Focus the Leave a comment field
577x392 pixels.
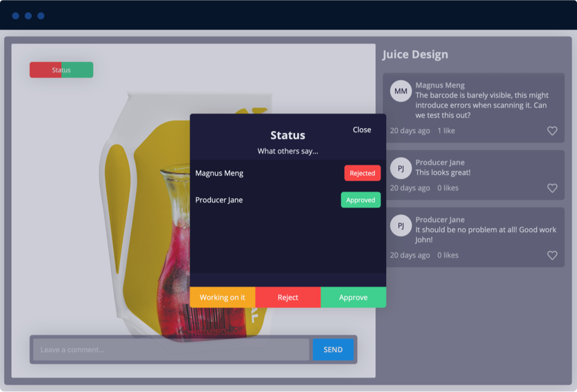(171, 350)
